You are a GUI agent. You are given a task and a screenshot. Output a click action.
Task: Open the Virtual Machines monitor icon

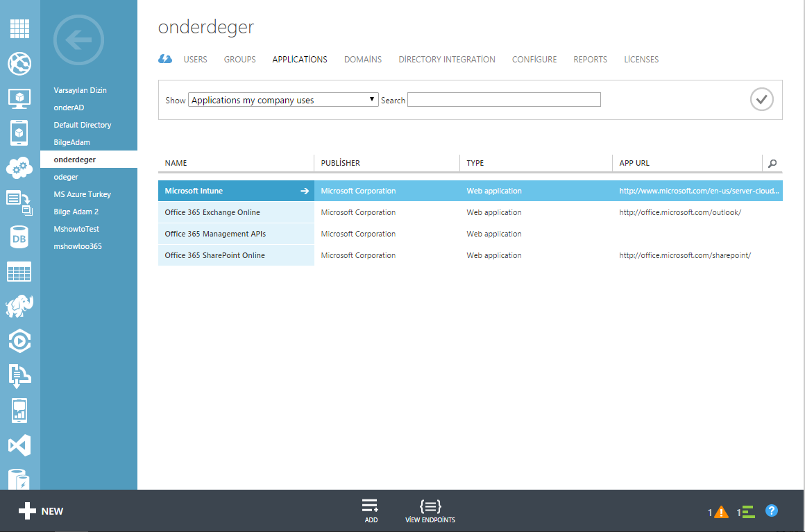(19, 98)
